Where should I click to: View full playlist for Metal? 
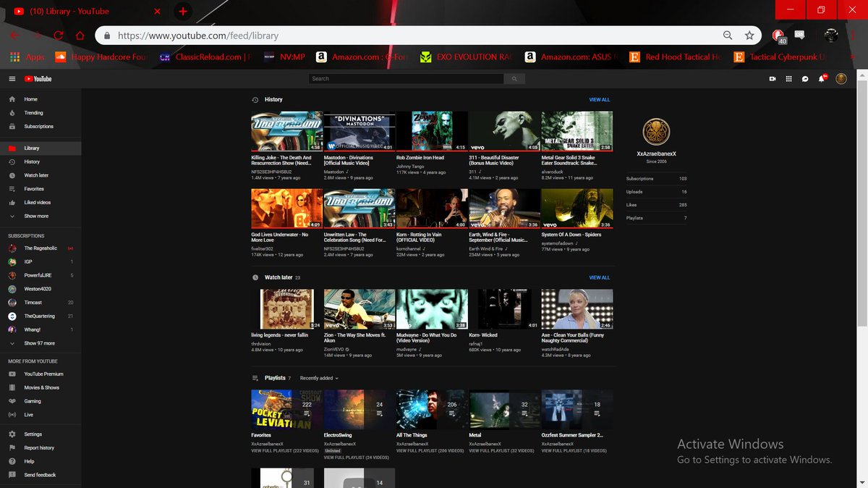point(501,450)
